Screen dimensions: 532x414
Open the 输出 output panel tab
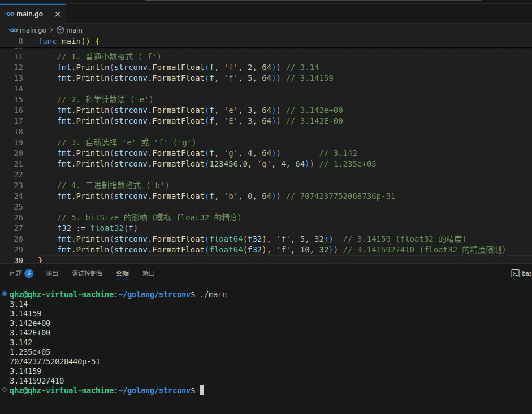(x=52, y=273)
